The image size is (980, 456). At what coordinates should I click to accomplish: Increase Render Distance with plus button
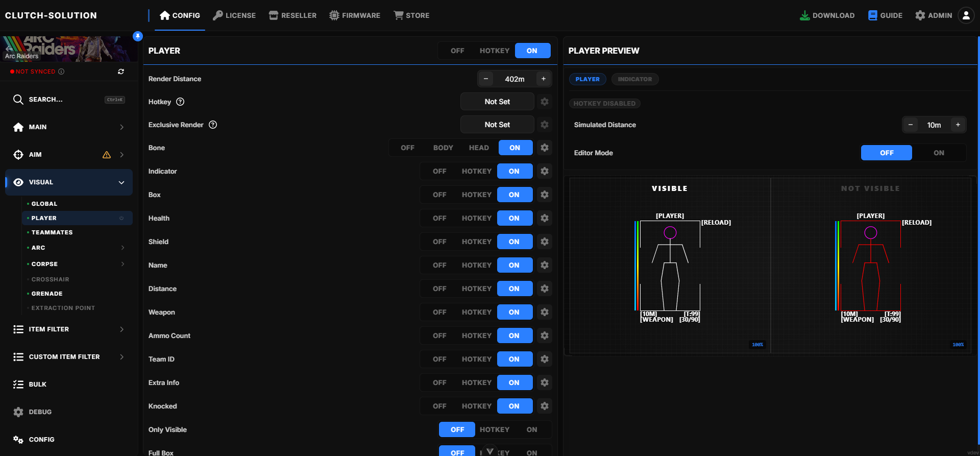tap(544, 79)
